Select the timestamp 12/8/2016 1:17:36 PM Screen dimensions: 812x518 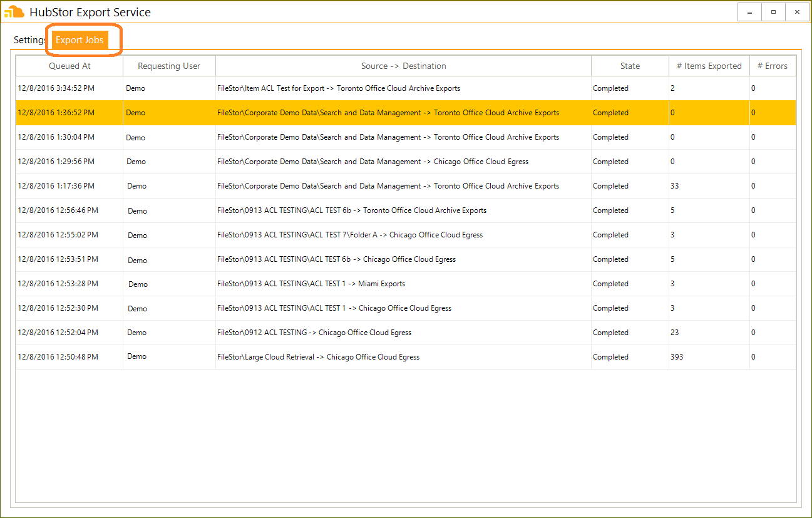point(56,186)
